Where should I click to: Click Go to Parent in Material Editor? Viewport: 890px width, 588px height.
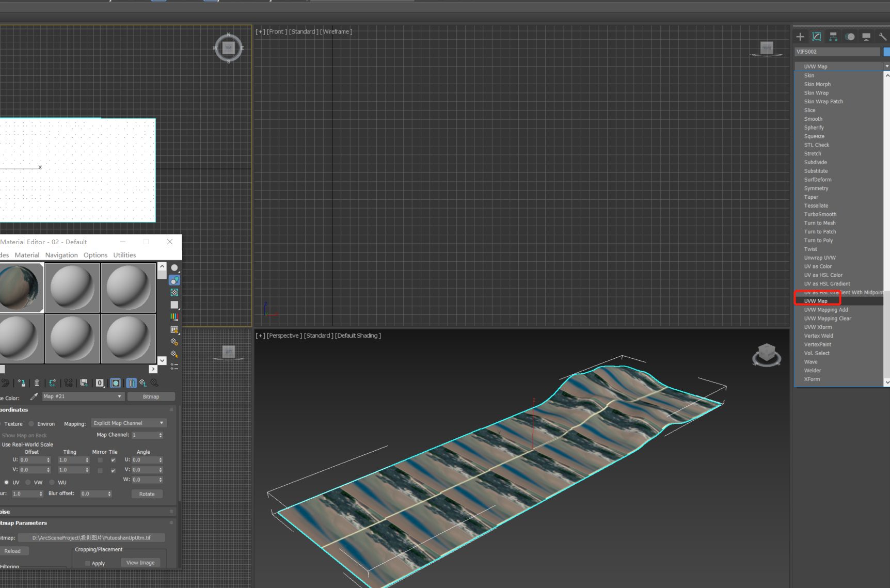(x=131, y=383)
